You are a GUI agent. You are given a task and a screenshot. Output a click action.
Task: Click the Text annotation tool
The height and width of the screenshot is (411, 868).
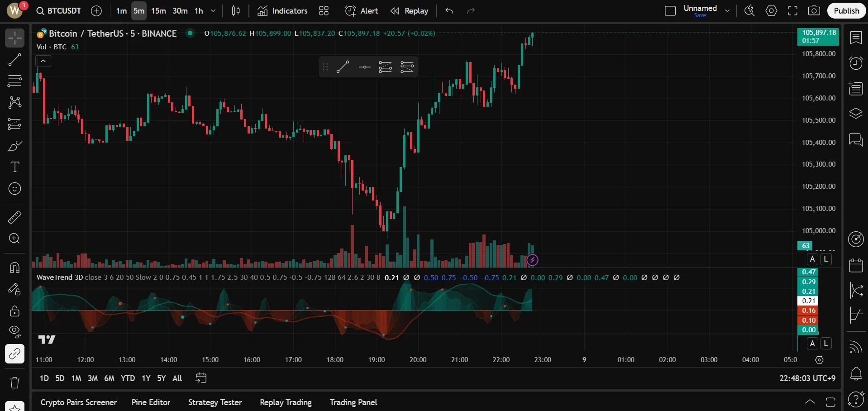pos(14,167)
